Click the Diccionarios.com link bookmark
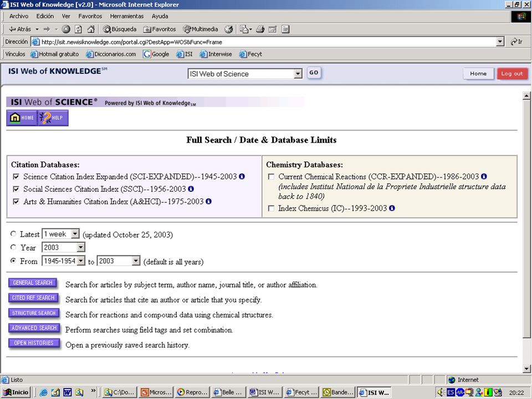The width and height of the screenshot is (532, 399). pyautogui.click(x=111, y=54)
